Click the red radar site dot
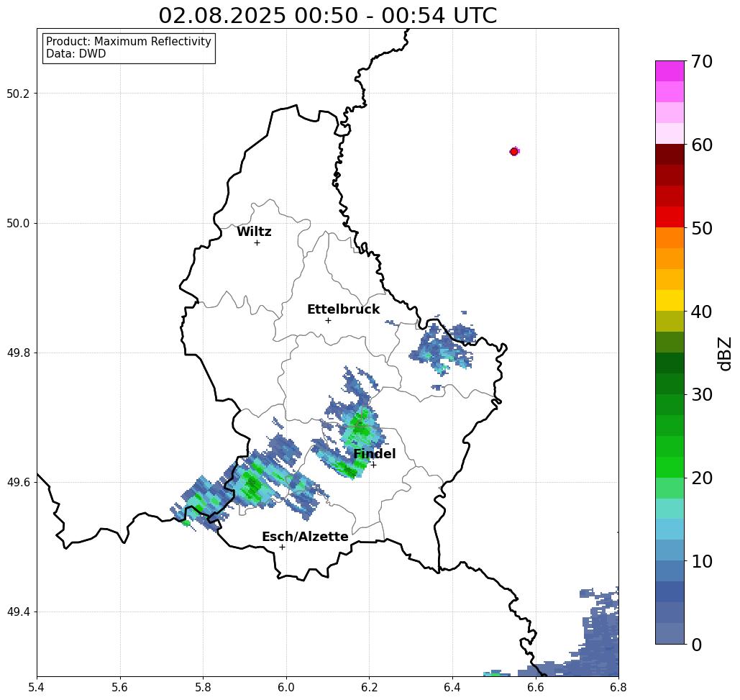Image resolution: width=740 pixels, height=700 pixels. click(513, 152)
